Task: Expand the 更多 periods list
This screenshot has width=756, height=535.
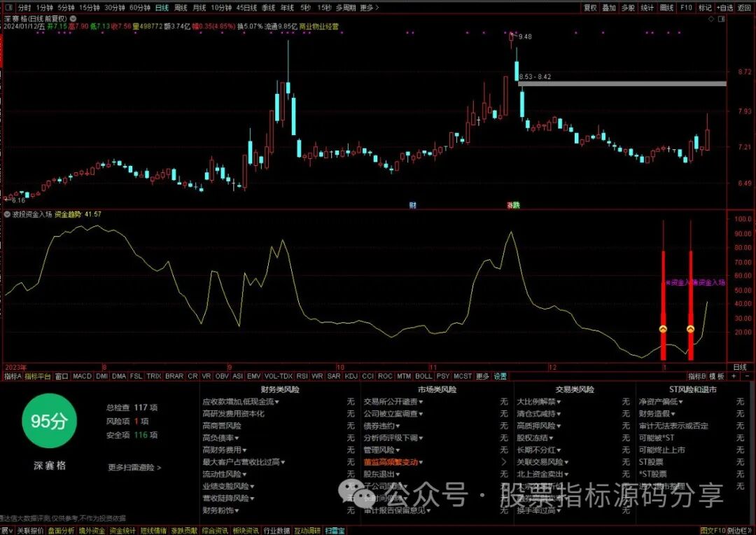Action: pyautogui.click(x=370, y=8)
